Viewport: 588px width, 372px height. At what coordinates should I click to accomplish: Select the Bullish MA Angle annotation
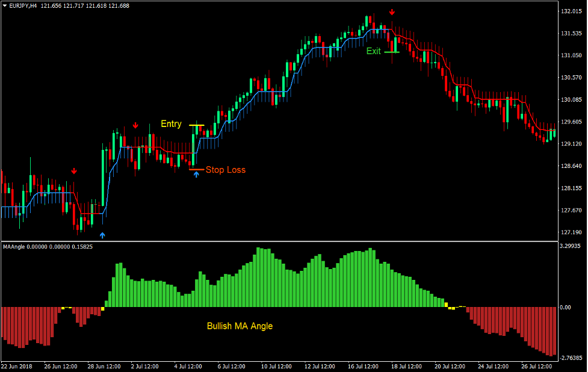240,326
